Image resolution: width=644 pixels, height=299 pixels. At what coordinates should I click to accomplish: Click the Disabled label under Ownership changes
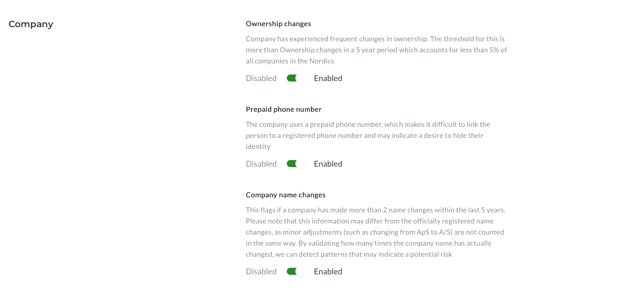pyautogui.click(x=261, y=78)
